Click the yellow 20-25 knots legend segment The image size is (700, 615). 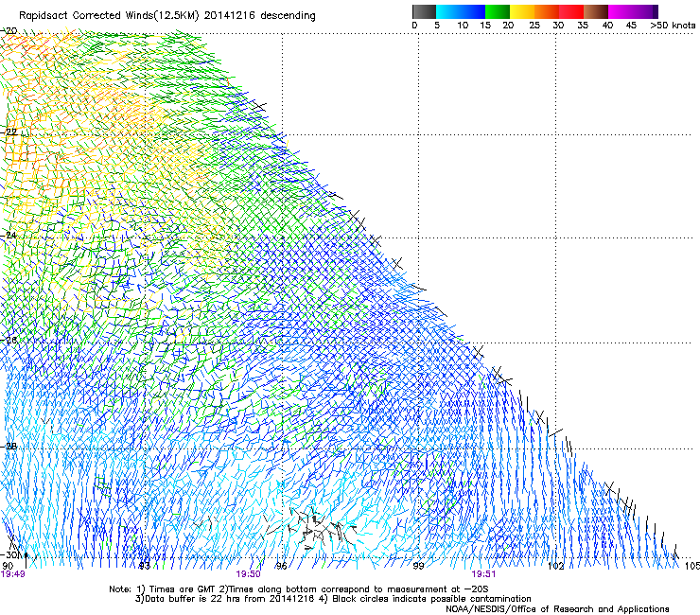pos(522,11)
